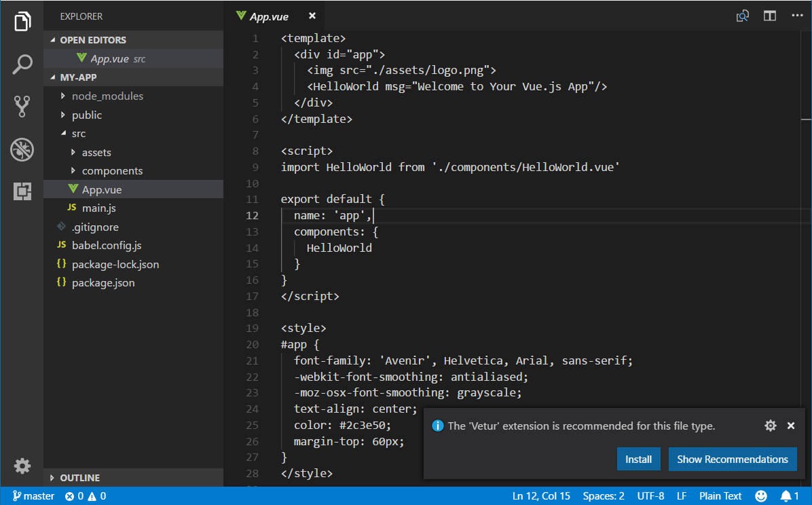Open the Source Control view icon
The height and width of the screenshot is (505, 812).
[x=22, y=107]
